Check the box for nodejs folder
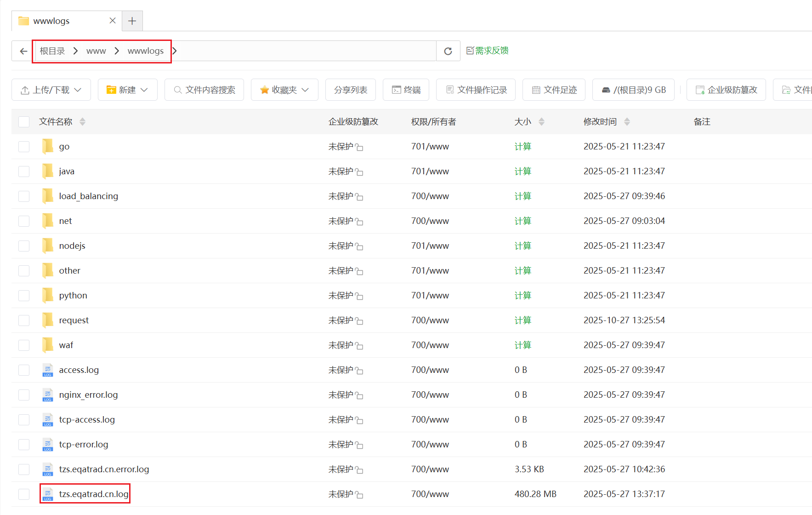This screenshot has height=515, width=812. coord(24,246)
